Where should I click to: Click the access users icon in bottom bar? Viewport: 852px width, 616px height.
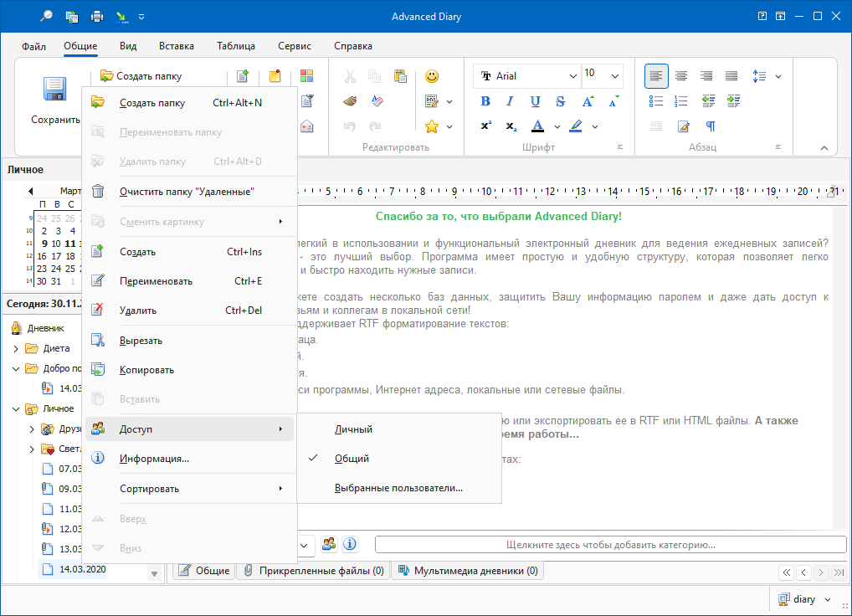point(329,544)
